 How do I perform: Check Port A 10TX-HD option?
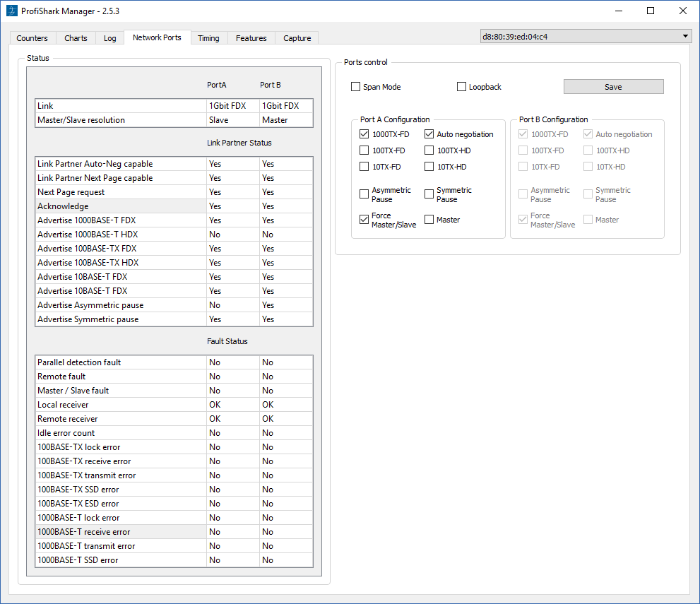coord(429,167)
